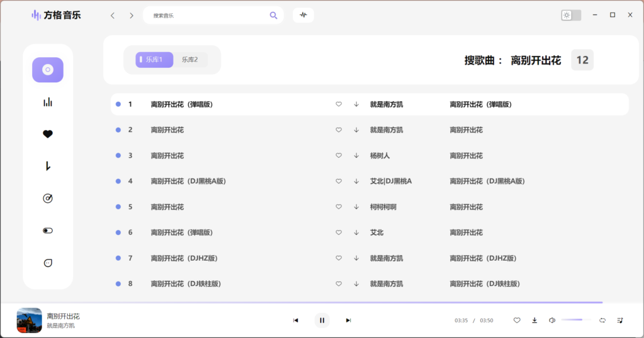Toggle the light/dark theme switch

tap(571, 15)
